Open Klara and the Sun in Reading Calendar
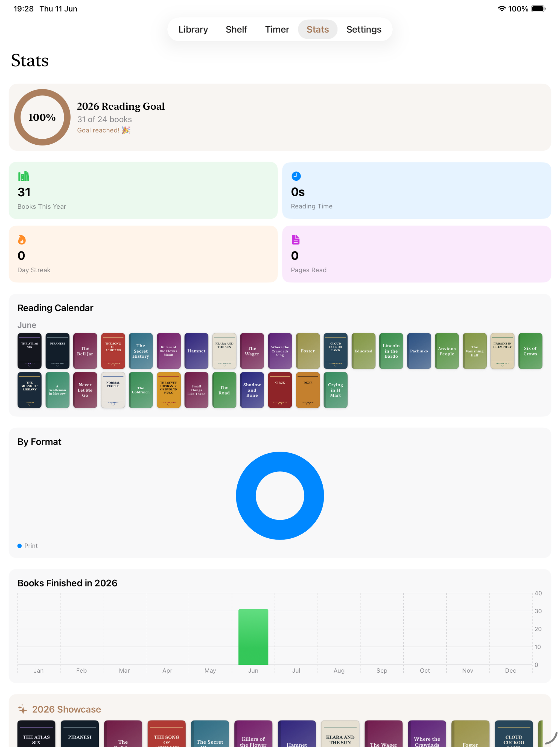560x747 pixels. click(x=224, y=351)
